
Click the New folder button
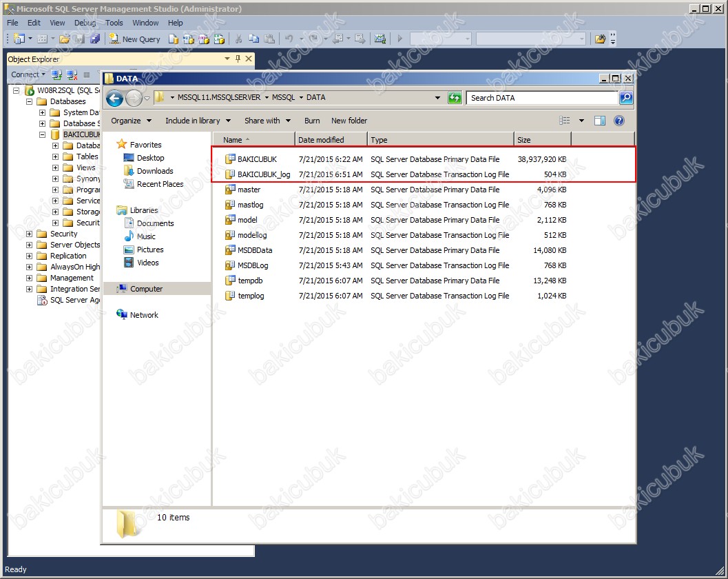coord(349,121)
